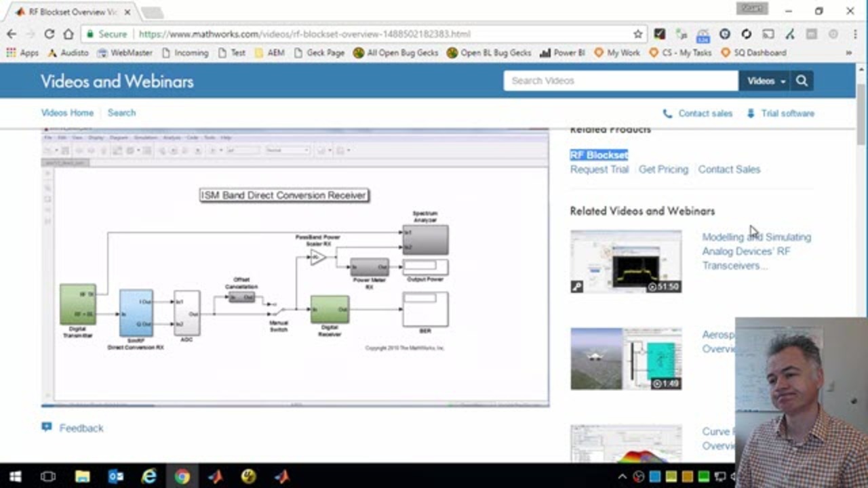Expand the Videos search category dropdown
This screenshot has height=488, width=868.
click(x=766, y=81)
